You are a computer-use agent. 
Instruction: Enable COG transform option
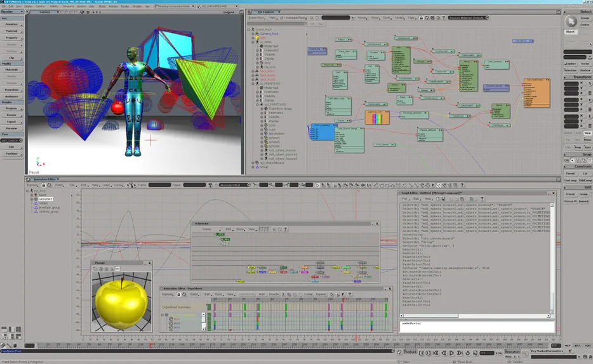point(568,147)
